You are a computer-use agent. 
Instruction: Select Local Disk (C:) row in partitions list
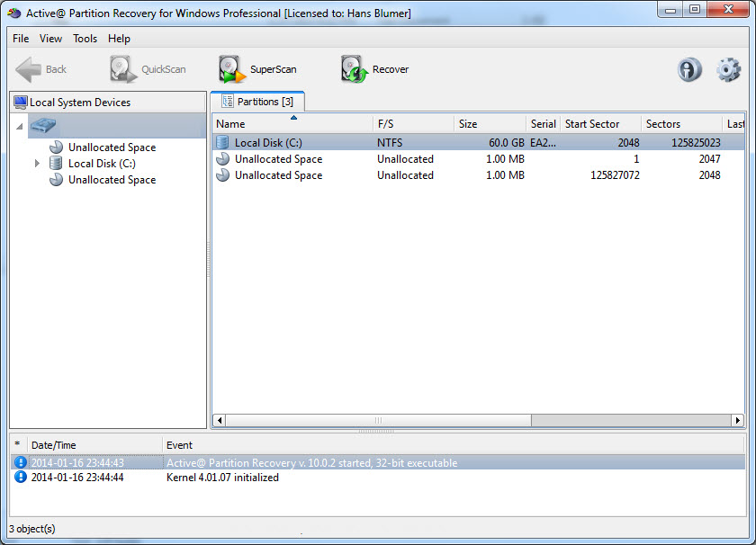[478, 143]
